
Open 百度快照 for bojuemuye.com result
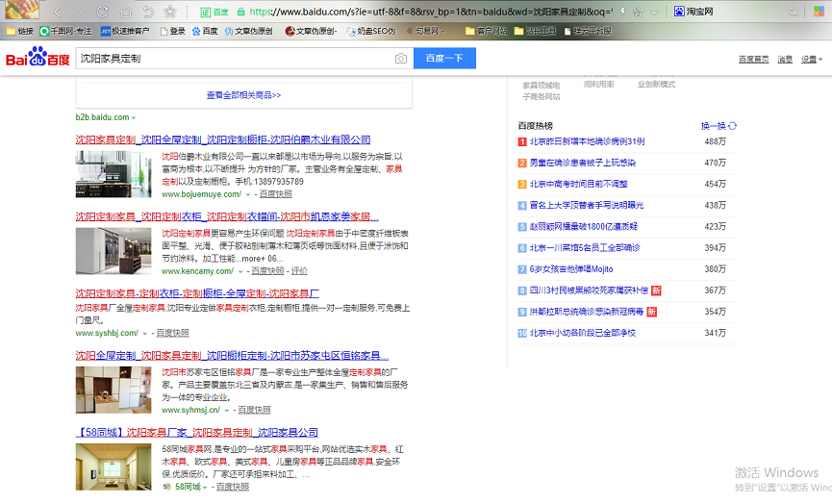pos(275,194)
